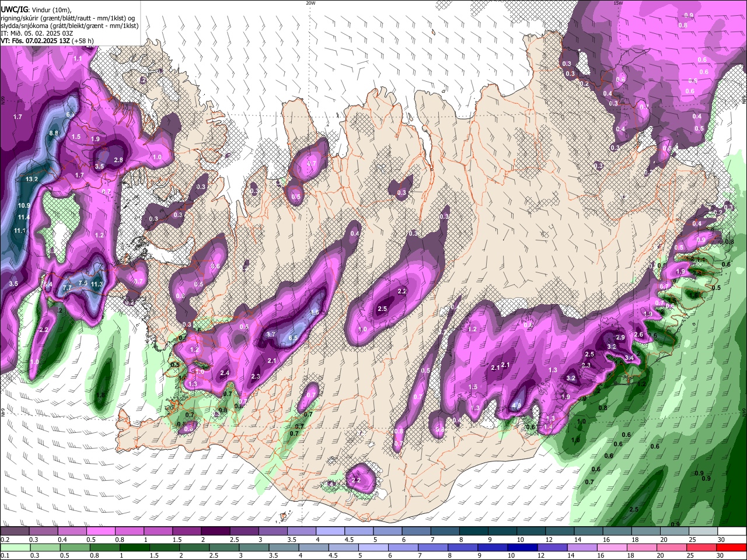Click the '15W' longitude label at the top edge

click(617, 3)
